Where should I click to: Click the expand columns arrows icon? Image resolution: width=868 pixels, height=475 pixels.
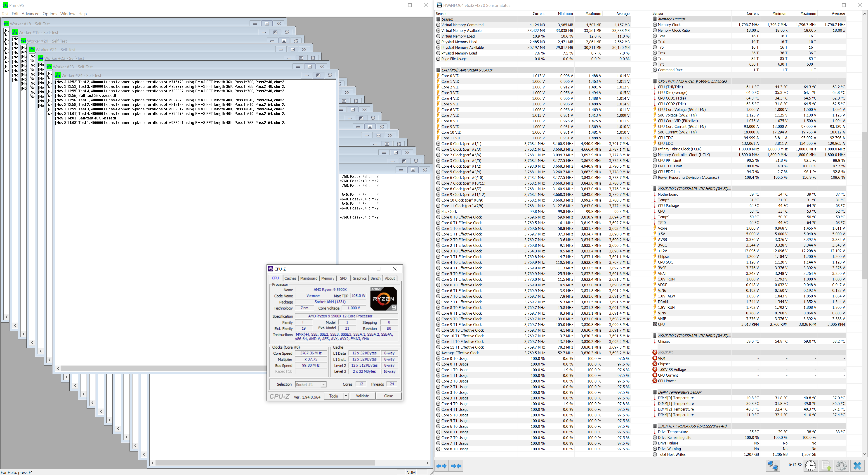coord(441,466)
